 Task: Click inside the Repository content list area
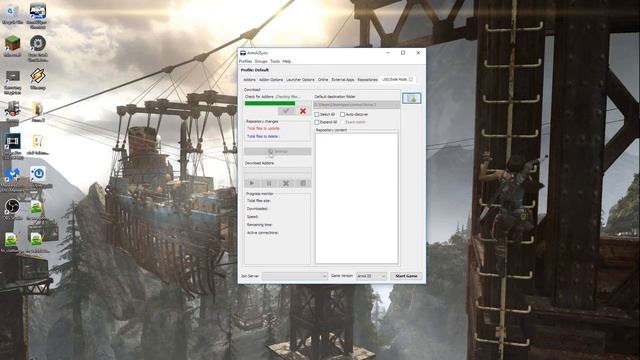(356, 198)
